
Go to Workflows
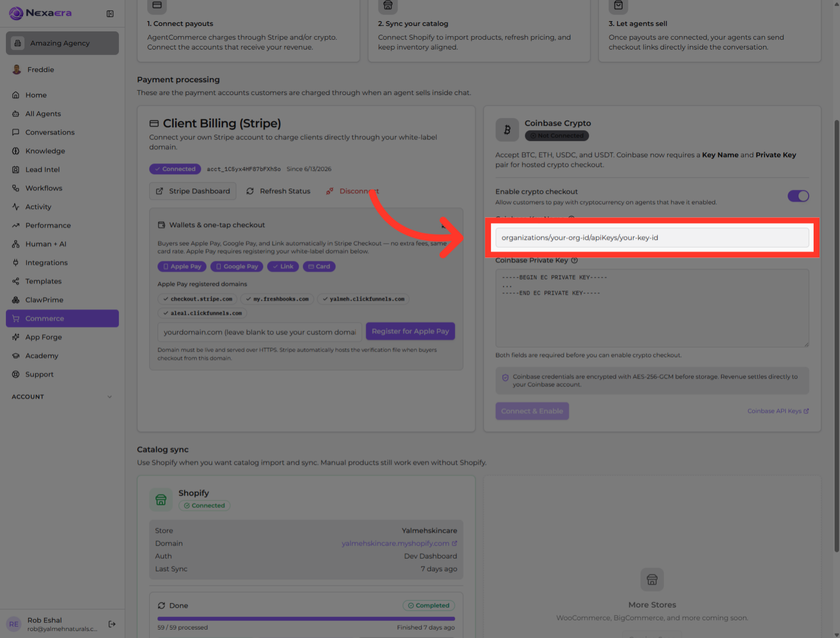[x=62, y=188]
